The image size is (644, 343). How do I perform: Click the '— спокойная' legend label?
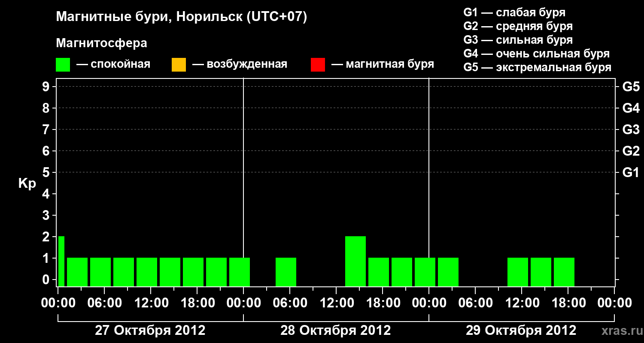click(x=113, y=65)
